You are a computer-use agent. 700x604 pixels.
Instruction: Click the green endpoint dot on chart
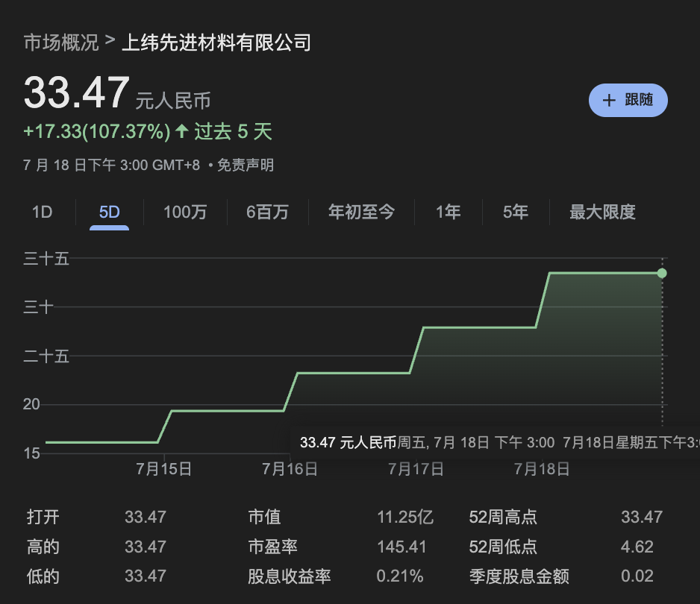(662, 273)
